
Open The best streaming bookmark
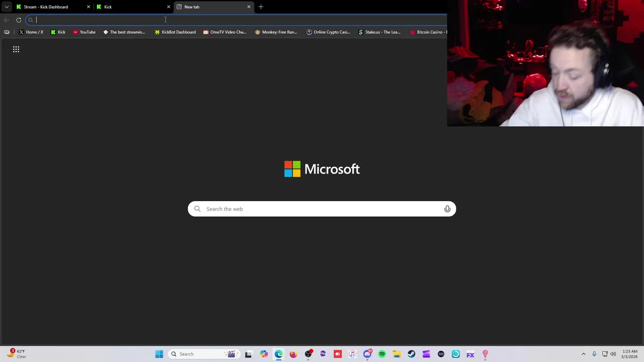tap(124, 32)
